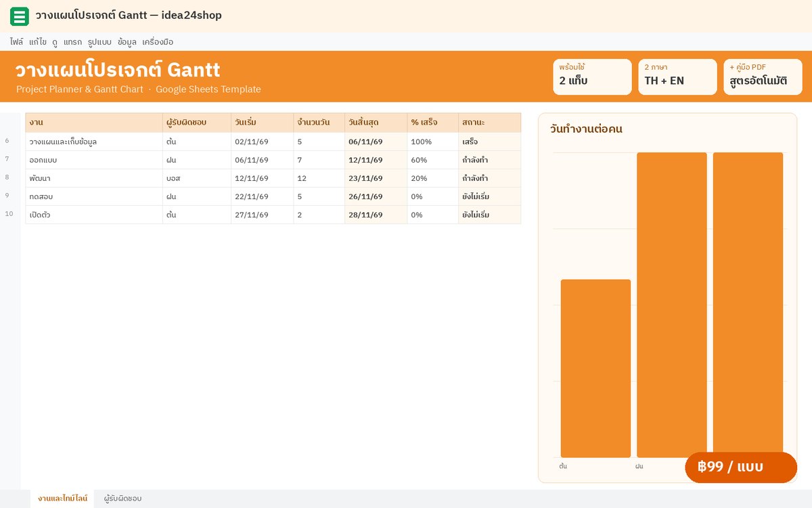The width and height of the screenshot is (812, 508).
Task: Click the green Google Sheets logo icon
Action: 20,16
